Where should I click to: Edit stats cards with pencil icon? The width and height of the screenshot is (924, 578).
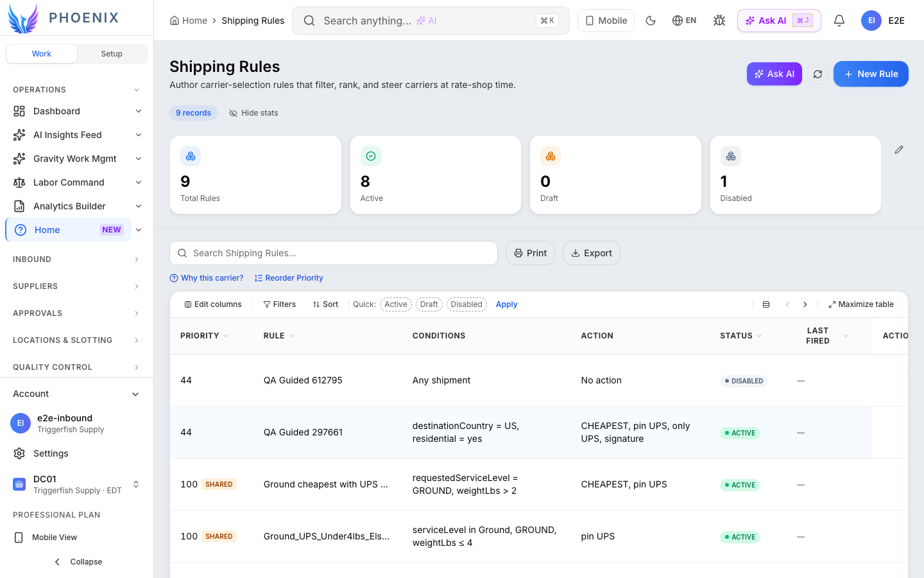click(899, 150)
